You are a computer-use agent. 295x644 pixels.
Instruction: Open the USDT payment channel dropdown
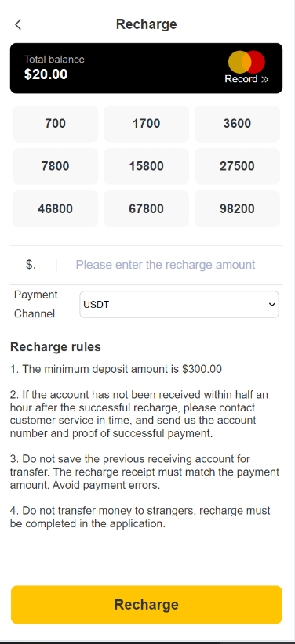tap(179, 304)
